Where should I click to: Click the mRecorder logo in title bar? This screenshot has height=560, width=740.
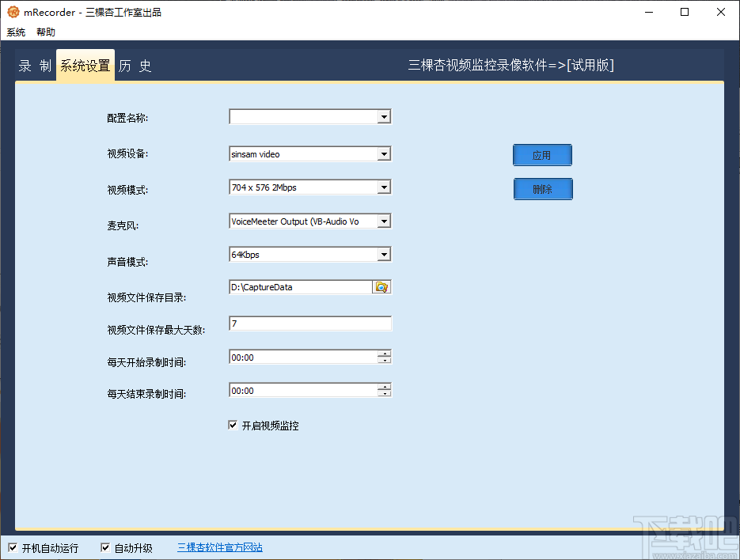click(13, 12)
